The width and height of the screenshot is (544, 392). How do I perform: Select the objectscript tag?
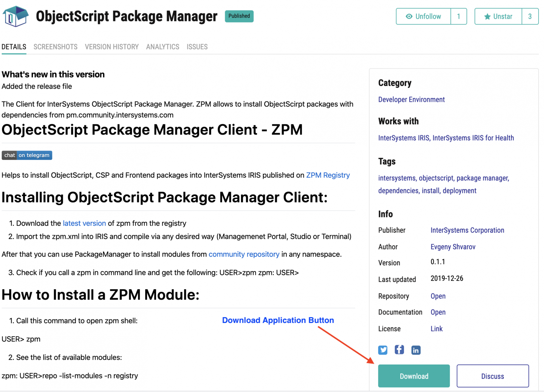pyautogui.click(x=437, y=178)
